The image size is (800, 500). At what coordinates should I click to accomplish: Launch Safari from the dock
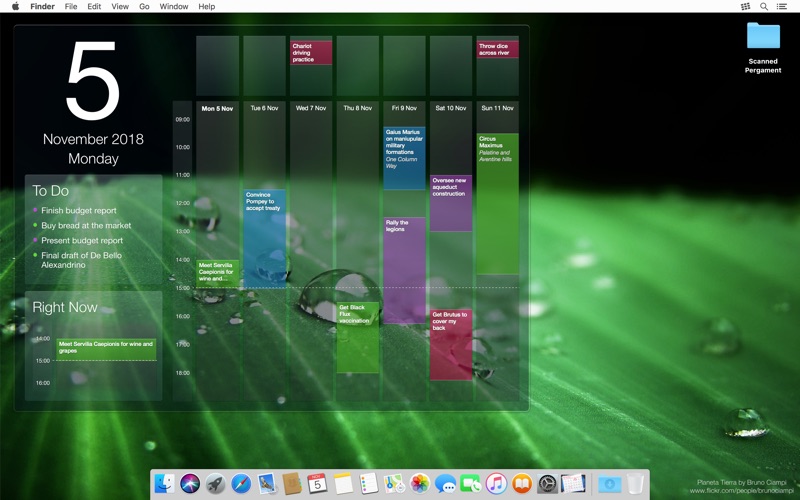click(241, 483)
